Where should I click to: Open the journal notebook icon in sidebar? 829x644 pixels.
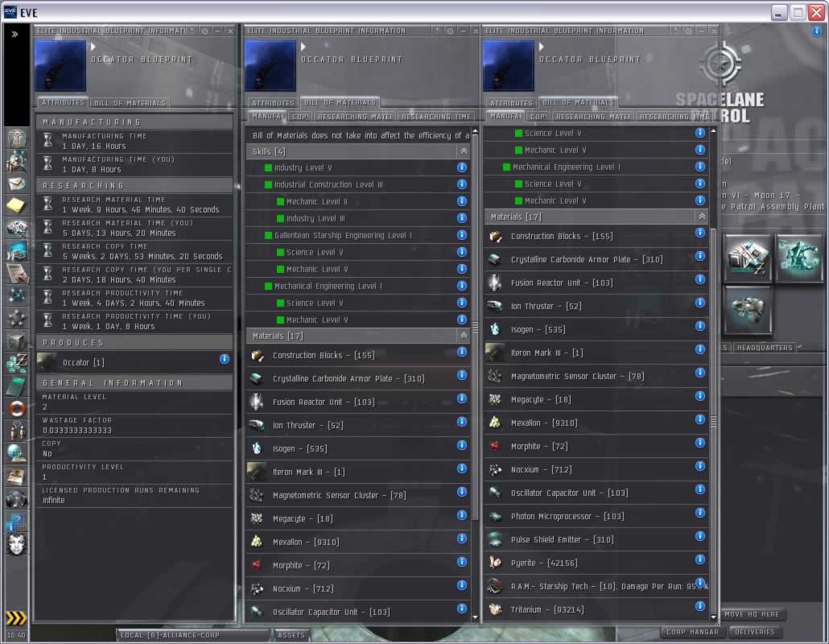[16, 274]
